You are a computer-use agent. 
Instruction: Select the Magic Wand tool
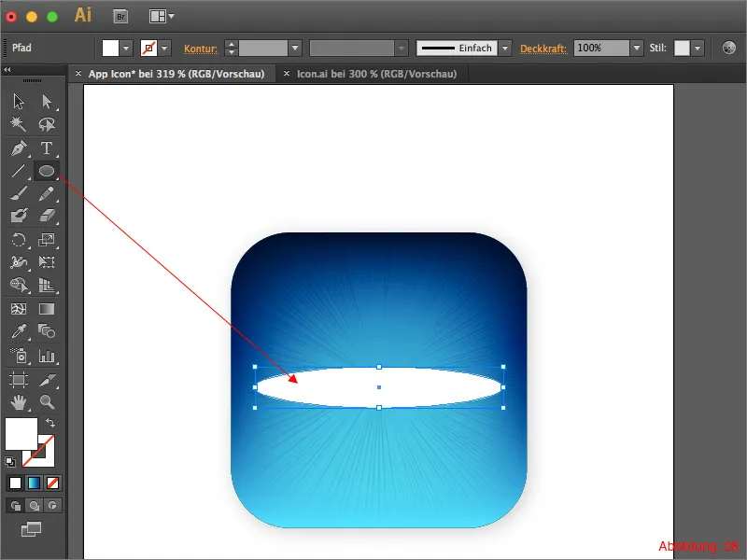coord(19,124)
